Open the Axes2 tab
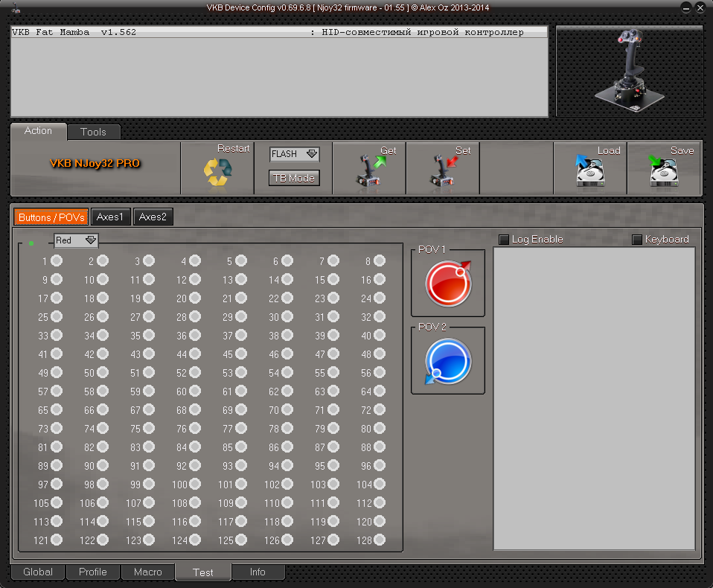Viewport: 713px width, 588px height. [x=153, y=217]
